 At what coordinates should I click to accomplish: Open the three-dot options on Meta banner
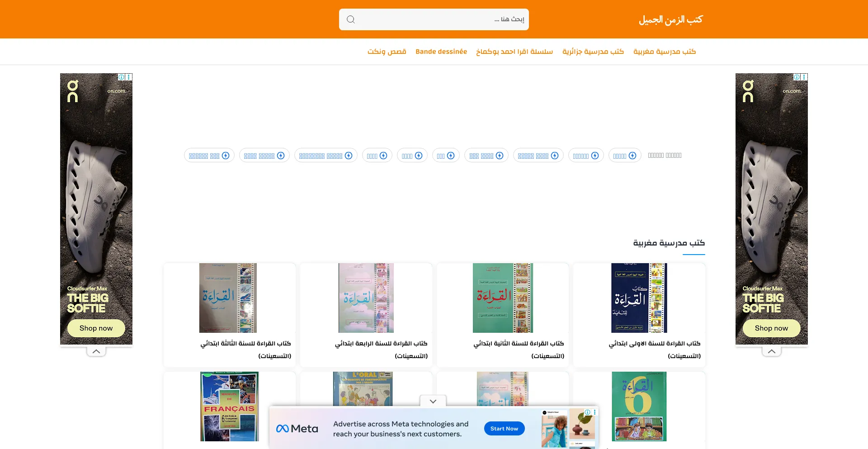pos(594,412)
